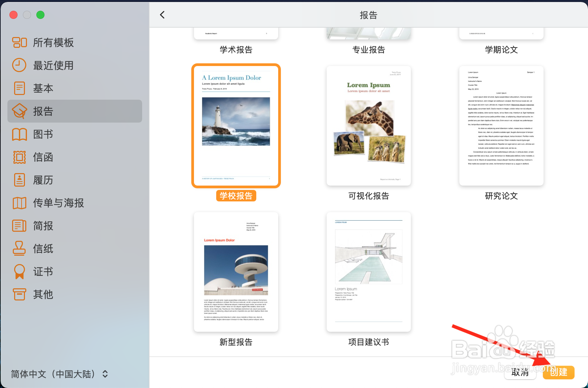This screenshot has width=588, height=388.
Task: Open the 证书 templates section
Action: pos(19,271)
